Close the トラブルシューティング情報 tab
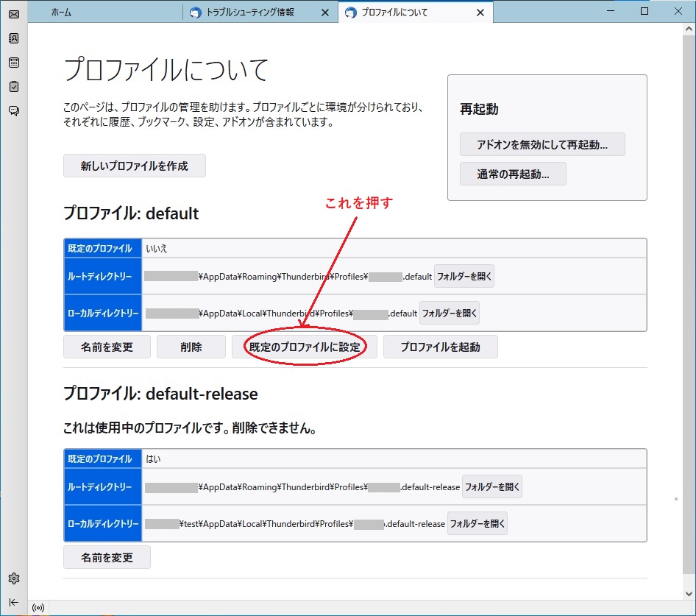 tap(325, 13)
